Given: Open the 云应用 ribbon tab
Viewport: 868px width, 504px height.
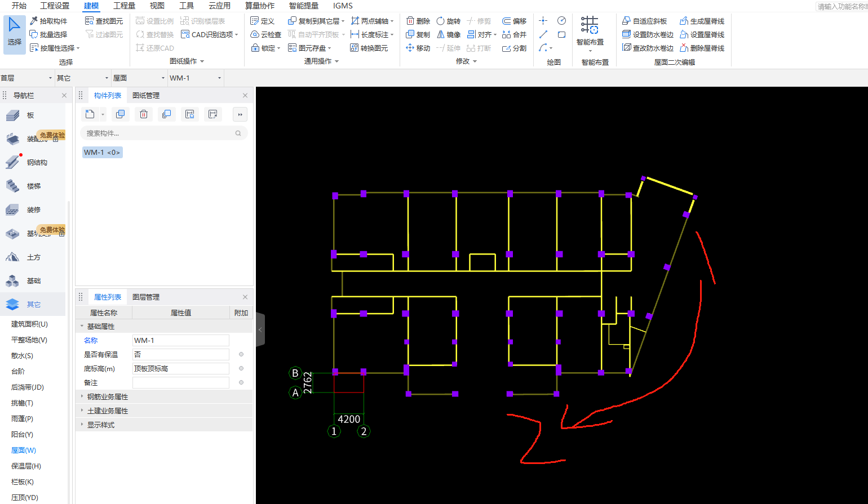Looking at the screenshot, I should pyautogui.click(x=219, y=6).
